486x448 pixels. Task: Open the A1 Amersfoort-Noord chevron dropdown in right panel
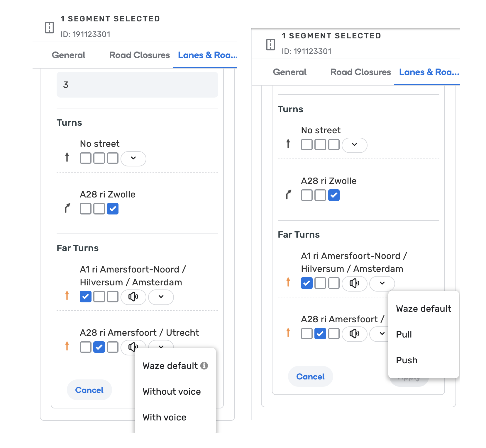click(x=382, y=283)
